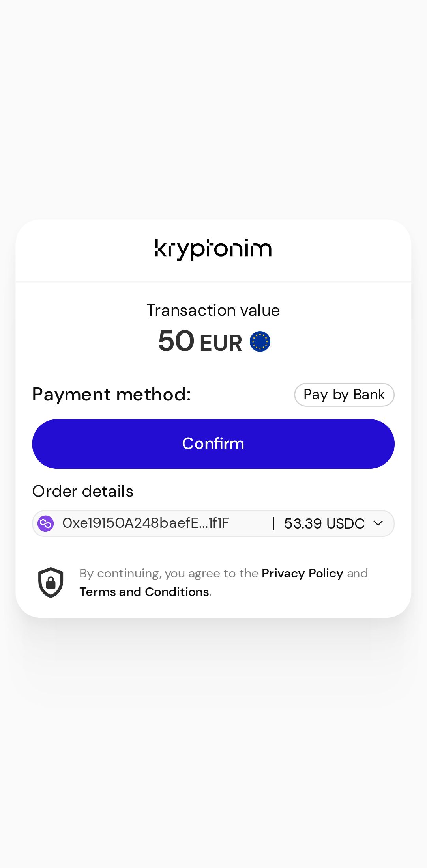Screen dimensions: 427x868
Task: Click the purple Polygon network icon
Action: pyautogui.click(x=45, y=523)
